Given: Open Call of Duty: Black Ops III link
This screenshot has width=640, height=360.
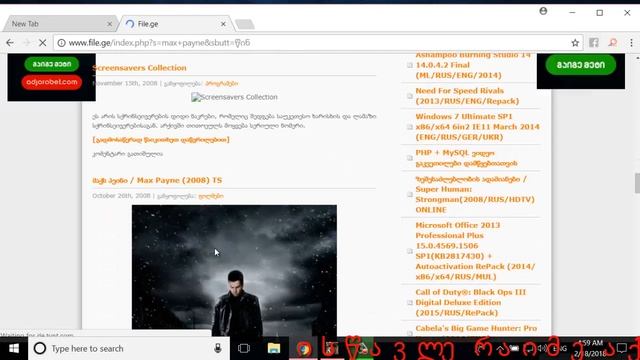Looking at the screenshot, I should pos(471,302).
